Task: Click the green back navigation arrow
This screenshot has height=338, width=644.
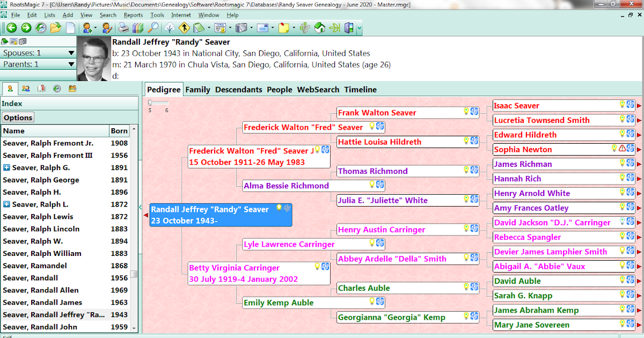Action: 11,27
